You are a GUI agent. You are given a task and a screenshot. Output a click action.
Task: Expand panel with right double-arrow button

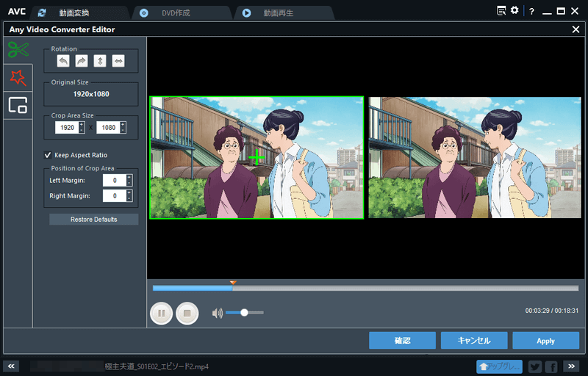(571, 366)
